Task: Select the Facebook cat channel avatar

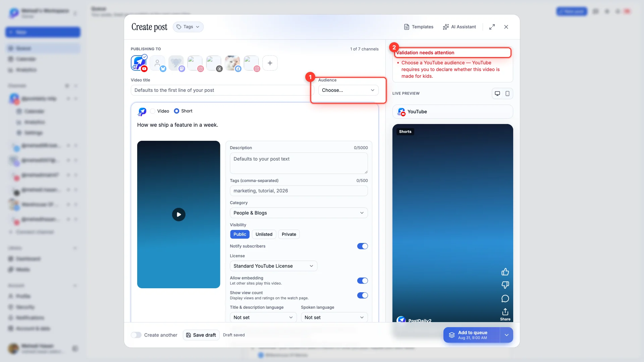Action: coord(233,63)
